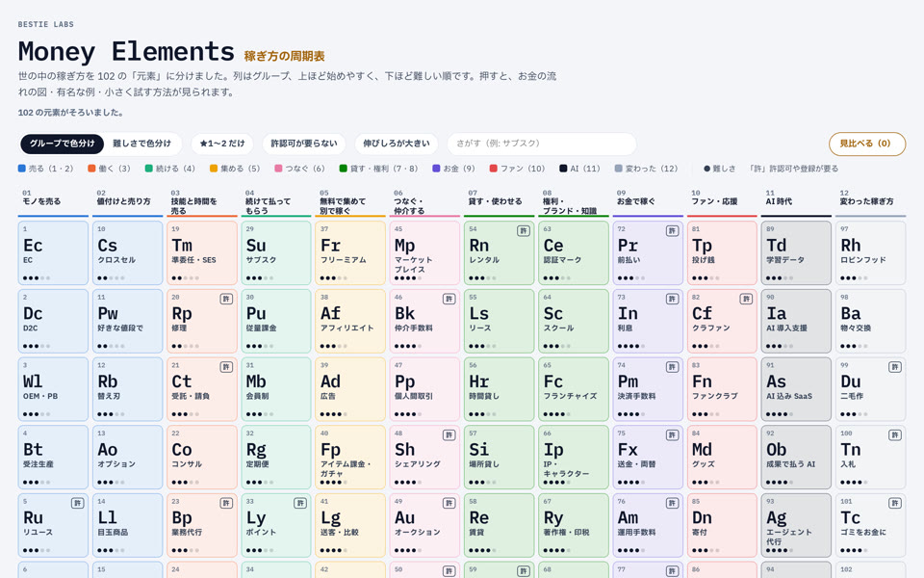Click column header 11 AI時代
Screen dimensions: 924x578
796,201
